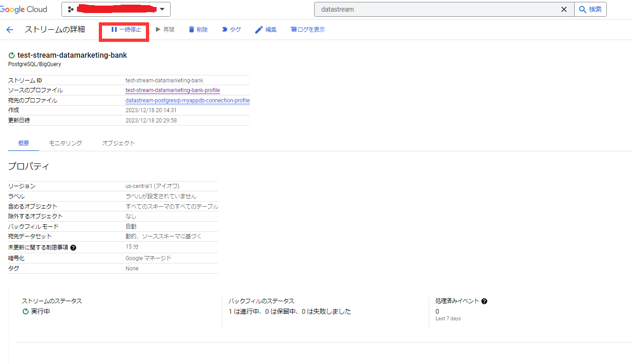632x364 pixels.
Task: Click the project selector dots icon
Action: [71, 9]
